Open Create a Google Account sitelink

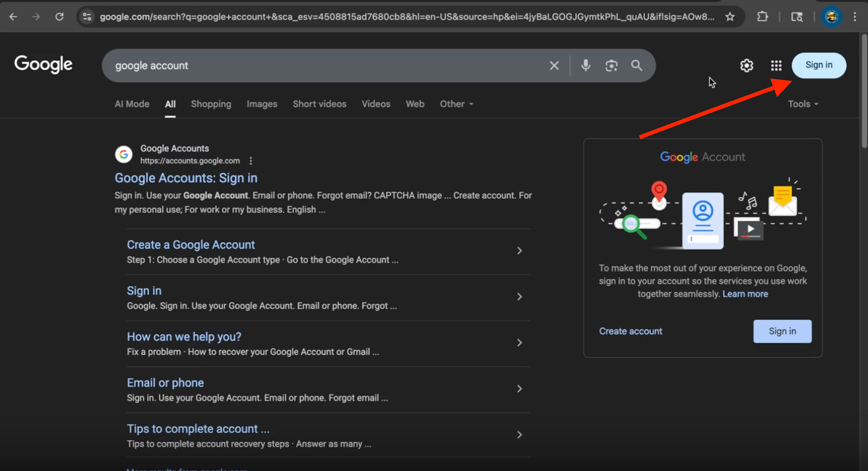(x=191, y=245)
